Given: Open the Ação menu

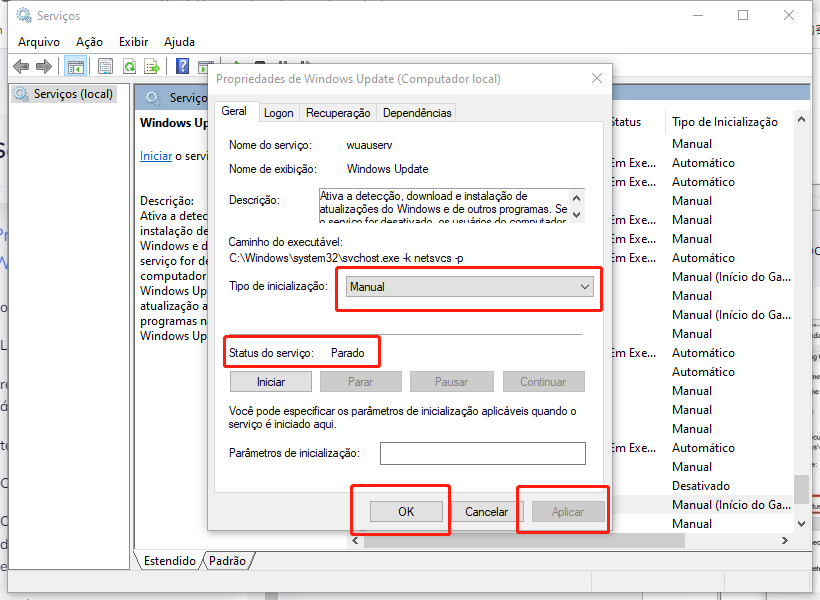Looking at the screenshot, I should [89, 42].
